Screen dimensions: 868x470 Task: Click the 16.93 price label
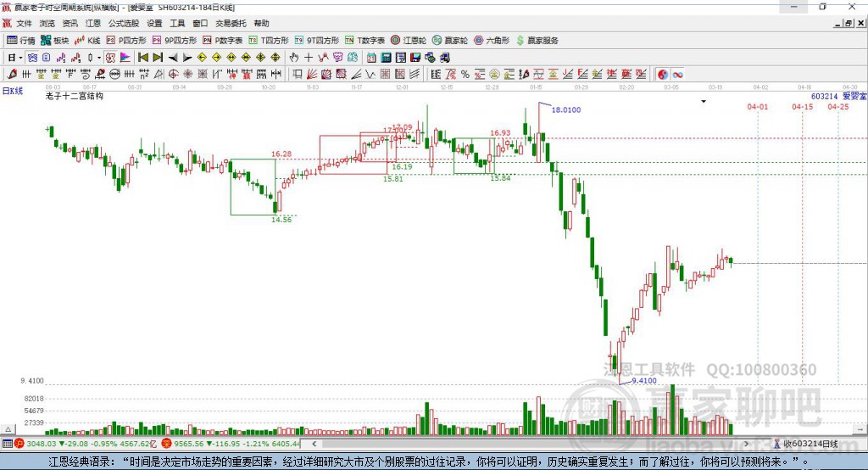click(500, 132)
